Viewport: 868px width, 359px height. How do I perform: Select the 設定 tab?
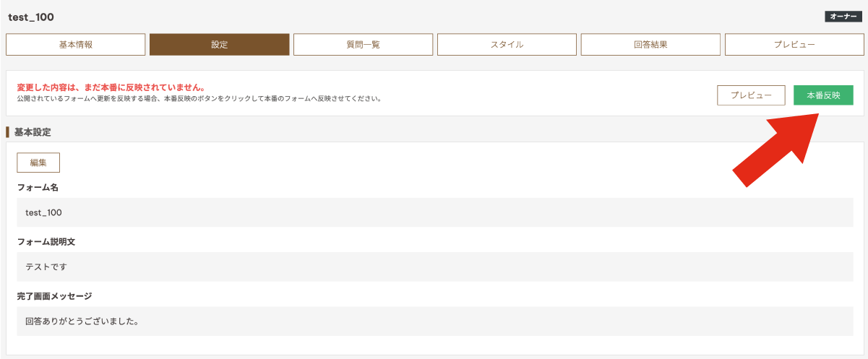pos(220,44)
